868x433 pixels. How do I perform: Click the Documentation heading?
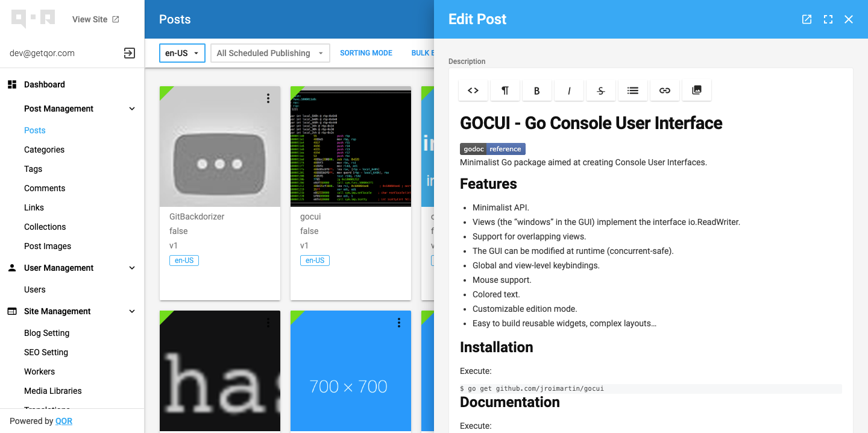[x=510, y=402]
